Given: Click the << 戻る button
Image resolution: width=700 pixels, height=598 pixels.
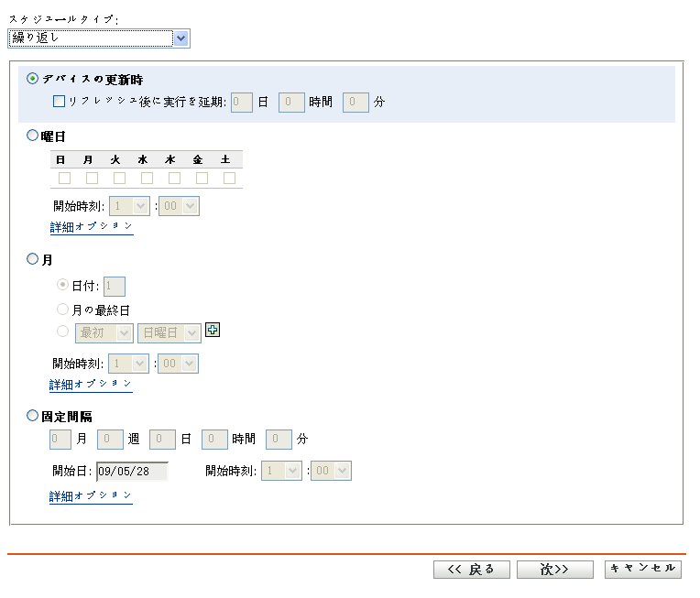Looking at the screenshot, I should [472, 570].
